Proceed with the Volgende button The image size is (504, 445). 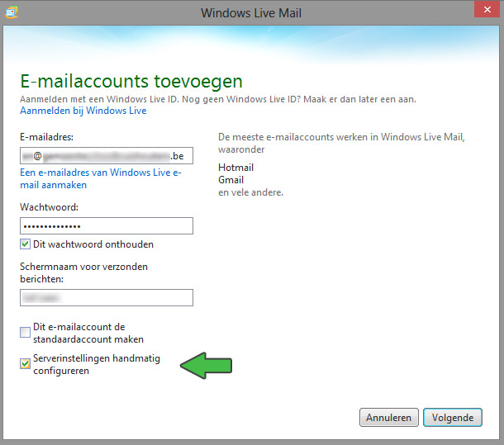click(453, 418)
